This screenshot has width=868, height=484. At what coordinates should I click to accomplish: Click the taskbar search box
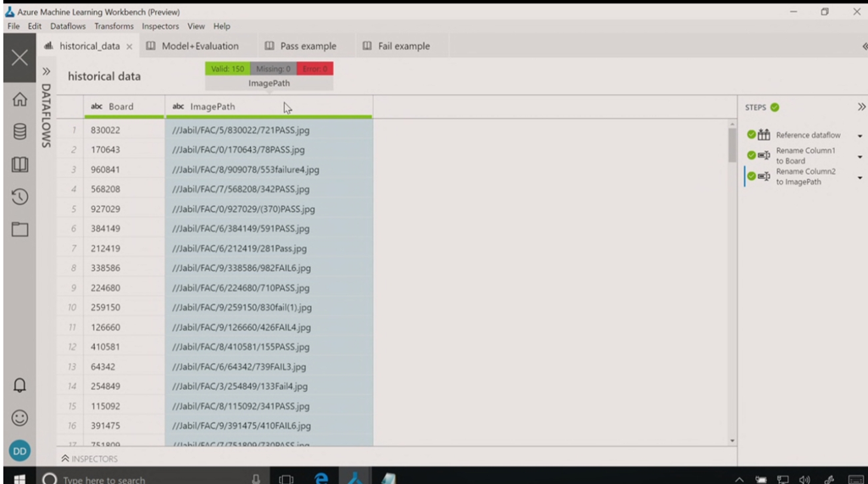[152, 479]
